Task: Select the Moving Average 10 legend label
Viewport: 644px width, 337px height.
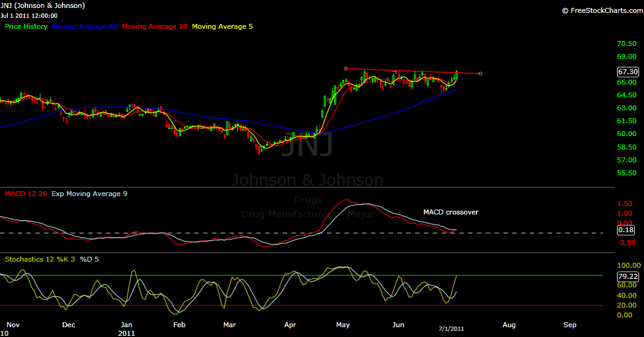Action: click(x=155, y=26)
